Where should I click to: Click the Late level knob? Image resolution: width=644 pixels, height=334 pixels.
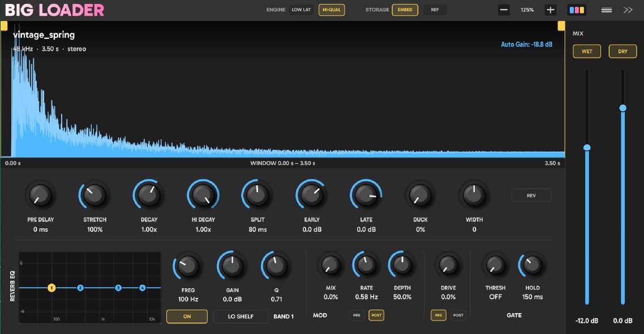coord(366,195)
